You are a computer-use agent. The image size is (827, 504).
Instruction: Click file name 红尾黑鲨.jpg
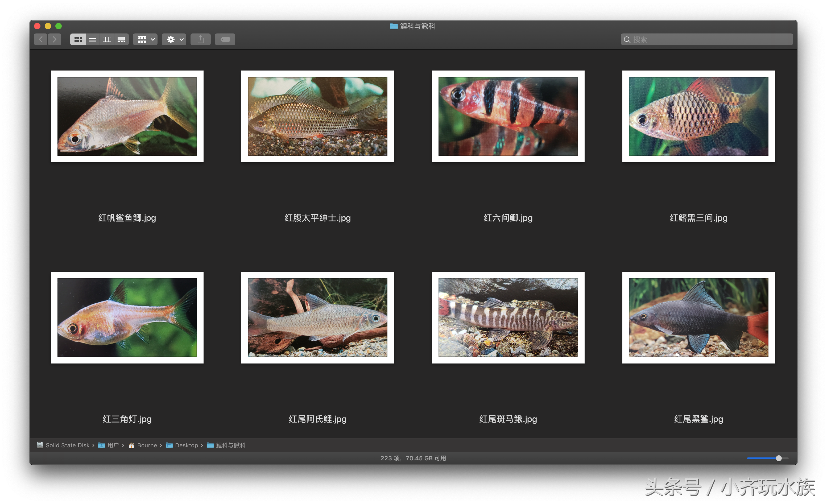699,419
